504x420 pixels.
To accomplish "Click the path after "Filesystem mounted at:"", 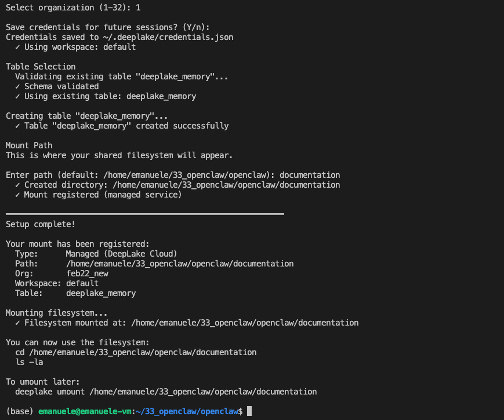I will (245, 323).
